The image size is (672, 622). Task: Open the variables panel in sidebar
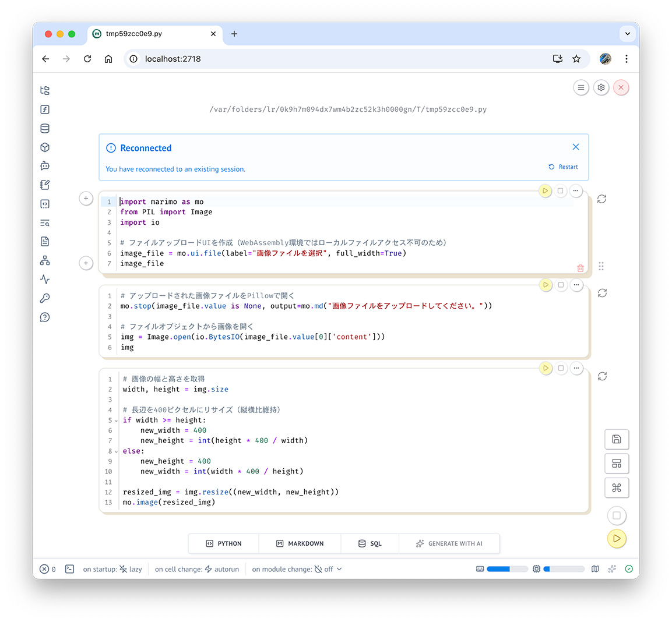click(45, 109)
